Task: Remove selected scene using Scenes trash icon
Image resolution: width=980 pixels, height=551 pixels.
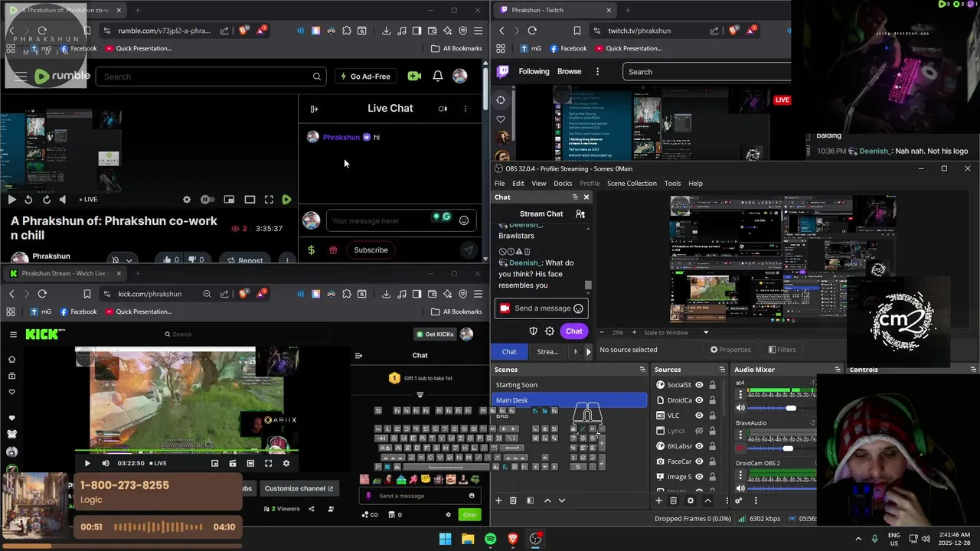Action: [x=513, y=500]
